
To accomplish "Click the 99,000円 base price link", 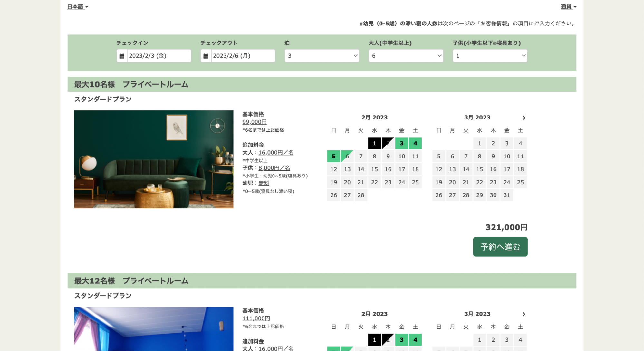I will point(254,122).
